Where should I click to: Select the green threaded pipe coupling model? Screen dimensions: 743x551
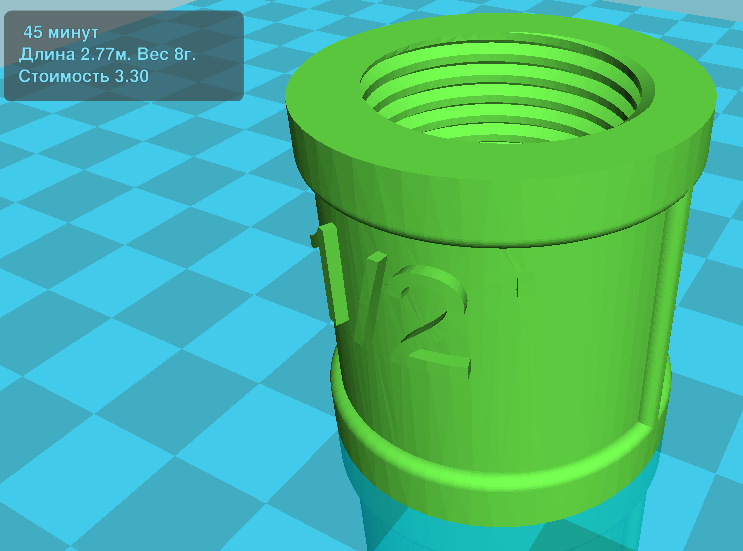click(x=500, y=270)
